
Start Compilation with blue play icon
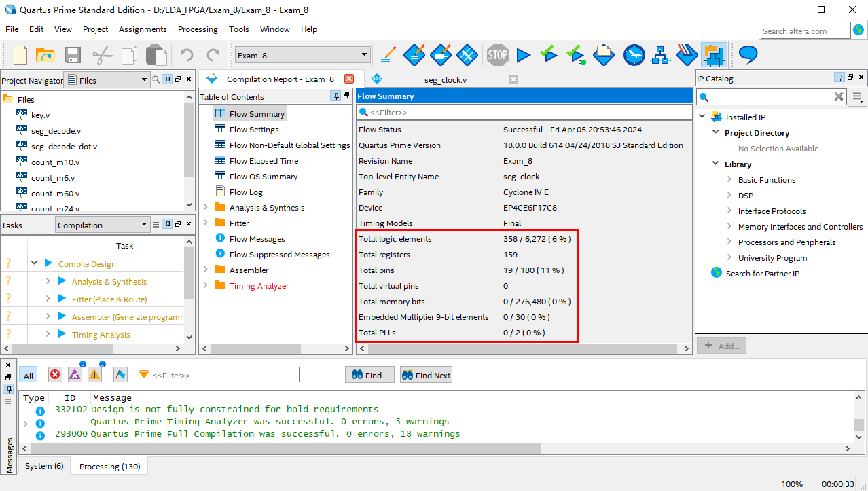(x=523, y=54)
